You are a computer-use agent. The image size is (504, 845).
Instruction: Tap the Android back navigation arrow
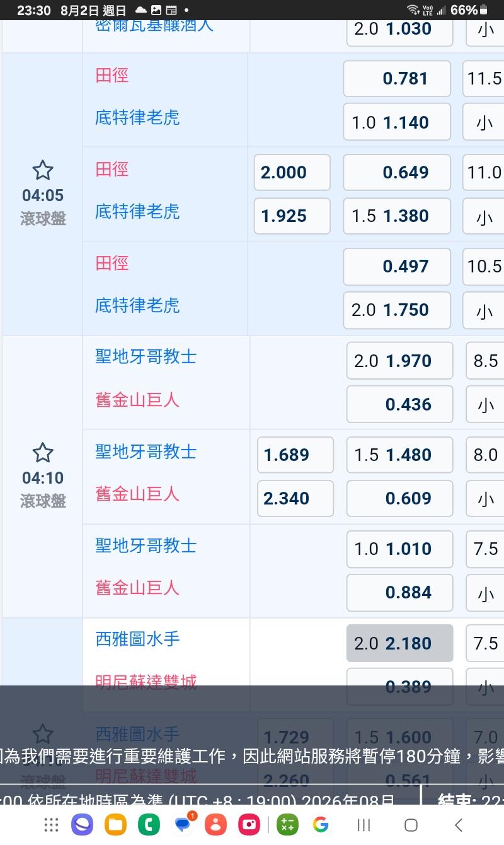(x=459, y=824)
